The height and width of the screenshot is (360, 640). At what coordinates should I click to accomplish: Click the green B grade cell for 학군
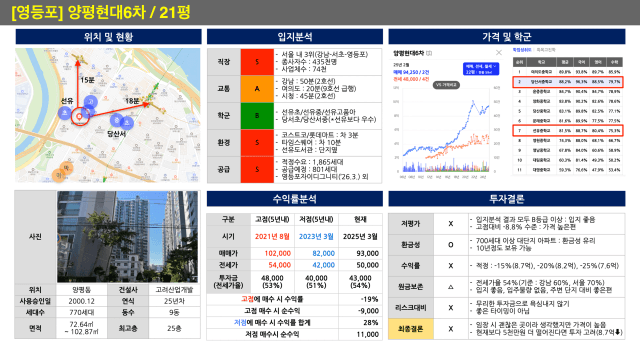257,116
